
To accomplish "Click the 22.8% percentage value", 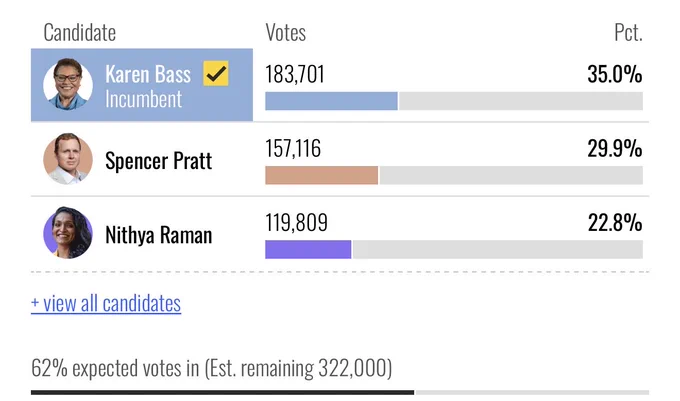I will 615,223.
